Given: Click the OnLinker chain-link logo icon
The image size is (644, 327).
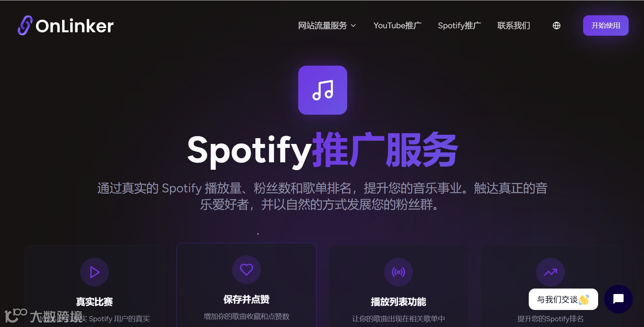Looking at the screenshot, I should pyautogui.click(x=25, y=26).
